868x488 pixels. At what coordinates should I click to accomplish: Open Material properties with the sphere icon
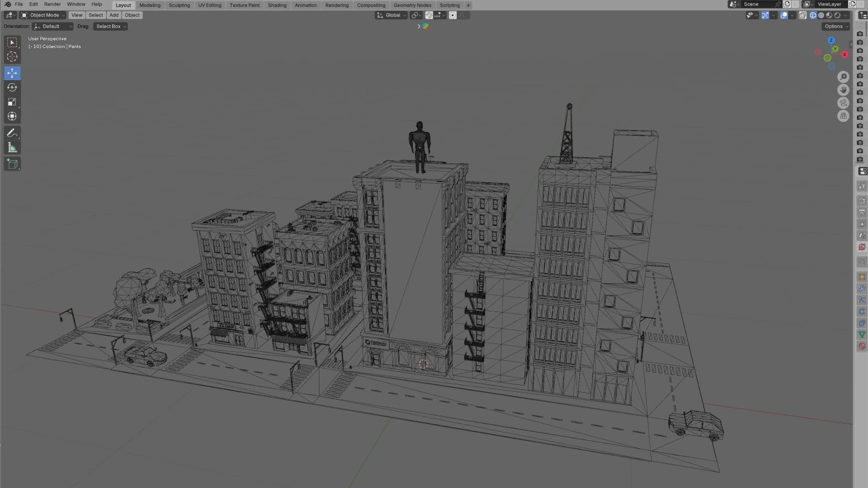click(861, 346)
